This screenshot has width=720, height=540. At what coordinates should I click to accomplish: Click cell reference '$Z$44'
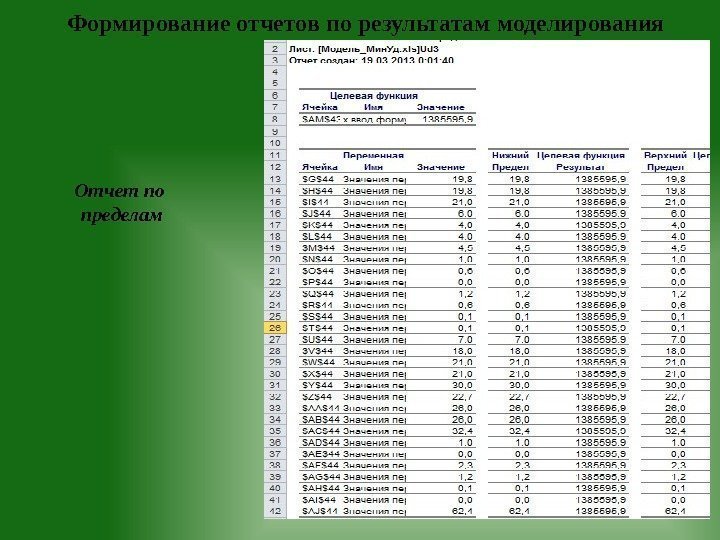(317, 396)
